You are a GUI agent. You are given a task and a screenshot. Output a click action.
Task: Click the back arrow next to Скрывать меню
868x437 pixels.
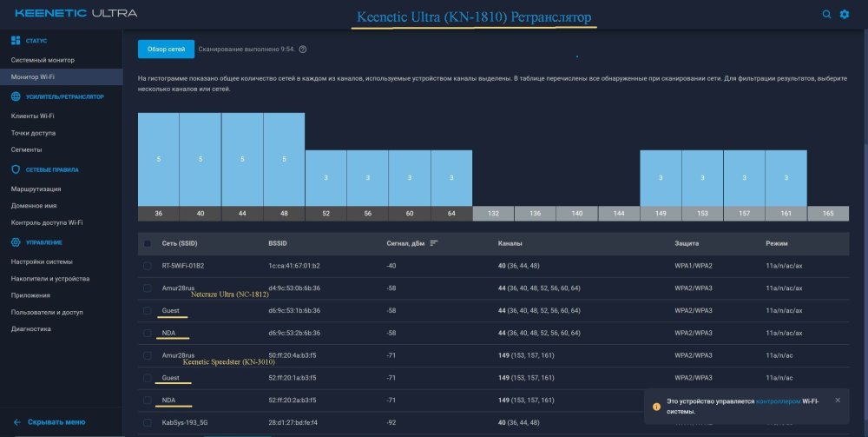pyautogui.click(x=17, y=422)
